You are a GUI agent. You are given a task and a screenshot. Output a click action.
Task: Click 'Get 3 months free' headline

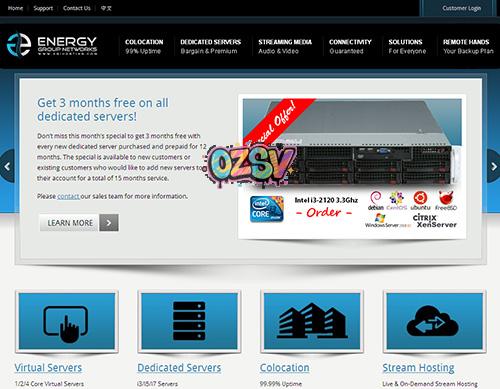pyautogui.click(x=103, y=109)
